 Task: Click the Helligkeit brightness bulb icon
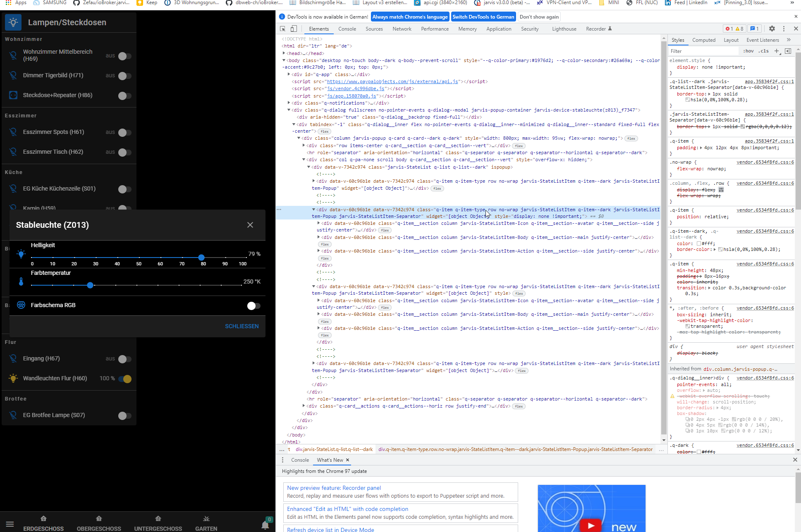(x=21, y=254)
